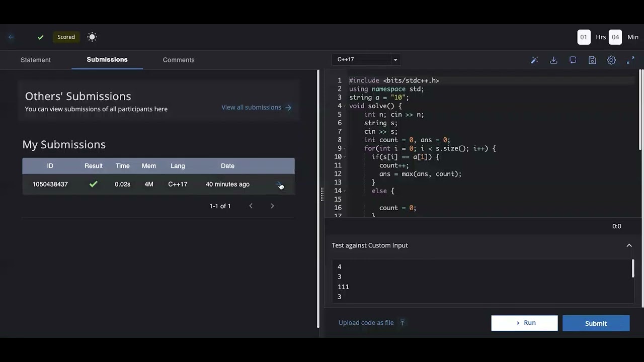Toggle light mode with the sun icon
Image resolution: width=644 pixels, height=362 pixels.
pos(92,37)
